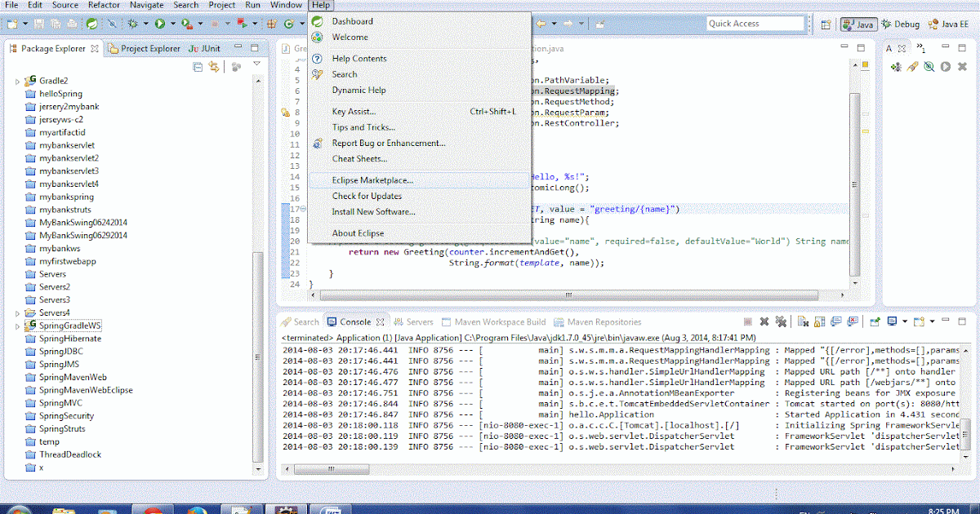Toggle Link with Editor in Package Explorer
Image resolution: width=980 pixels, height=514 pixels.
[213, 65]
